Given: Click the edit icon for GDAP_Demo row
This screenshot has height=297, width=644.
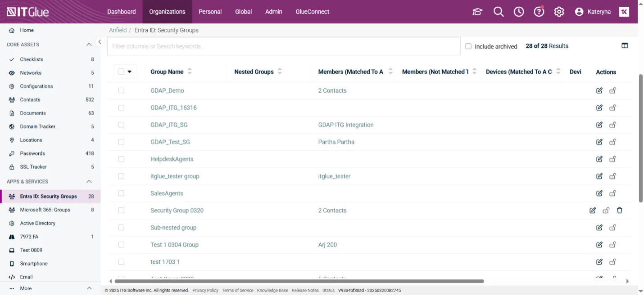Looking at the screenshot, I should click(599, 90).
